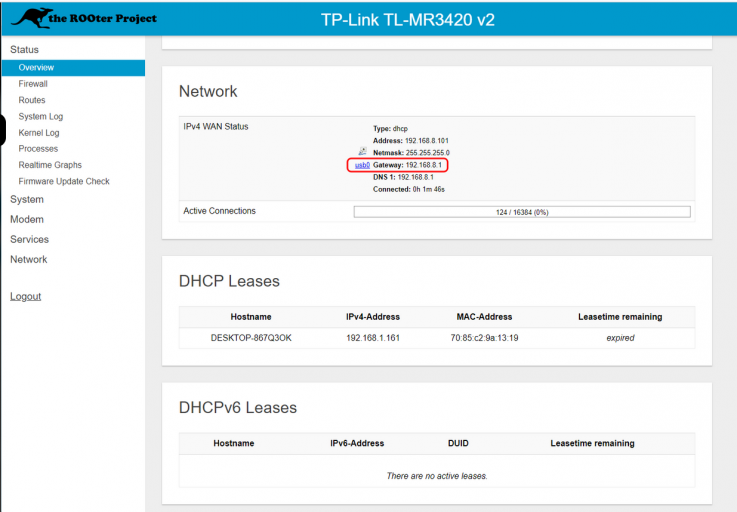
Task: Click the MAC-Address column header
Action: [484, 317]
